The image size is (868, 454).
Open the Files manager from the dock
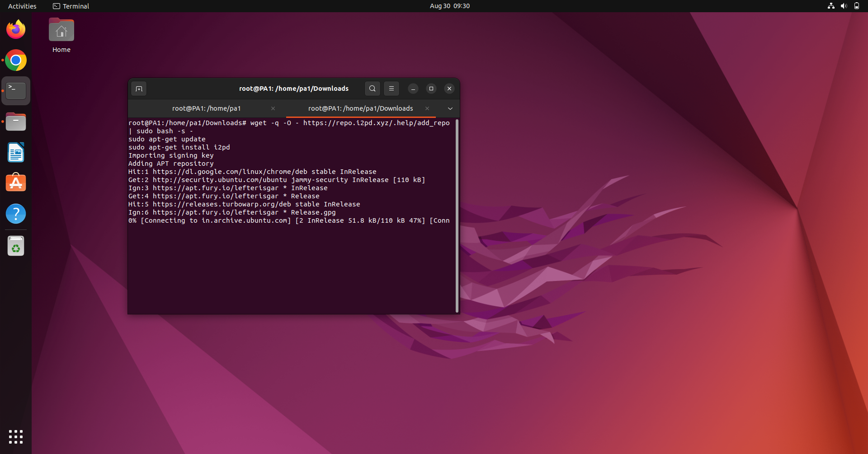(x=16, y=122)
